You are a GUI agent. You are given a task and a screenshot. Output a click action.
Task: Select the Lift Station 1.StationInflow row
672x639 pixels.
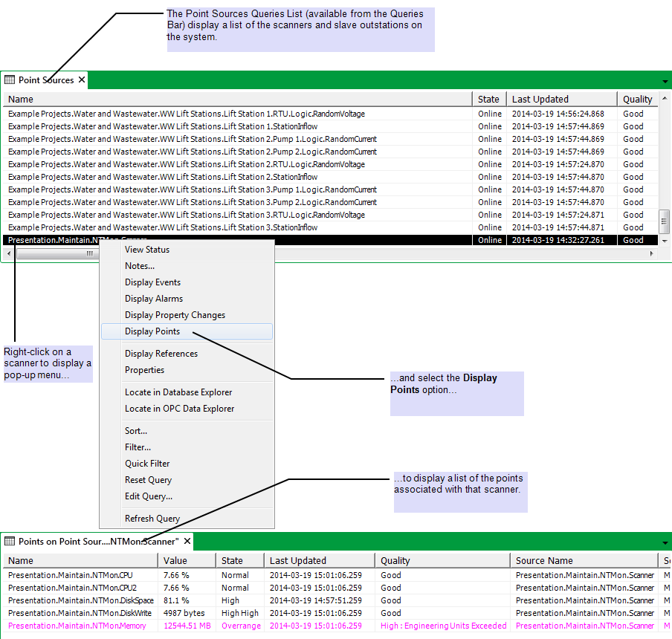pyautogui.click(x=163, y=126)
